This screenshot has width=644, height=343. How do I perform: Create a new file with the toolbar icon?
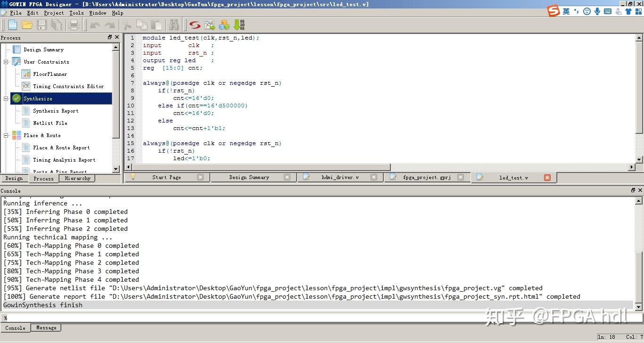(x=13, y=24)
